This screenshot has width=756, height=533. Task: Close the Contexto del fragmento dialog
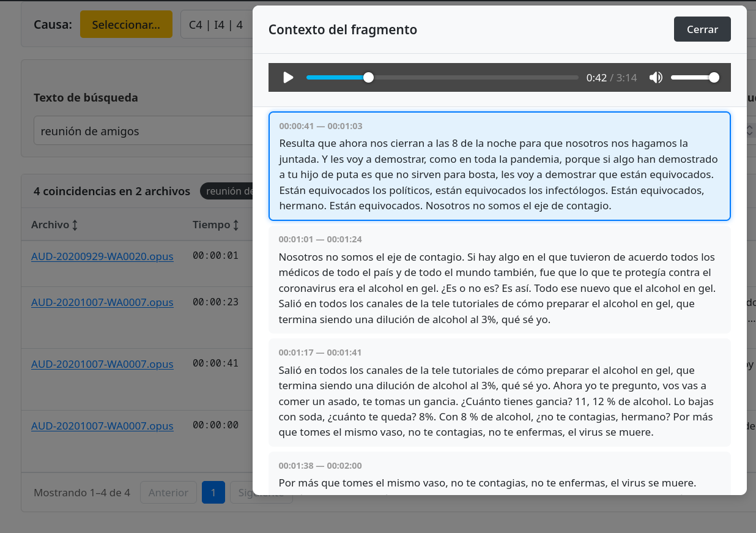(702, 29)
